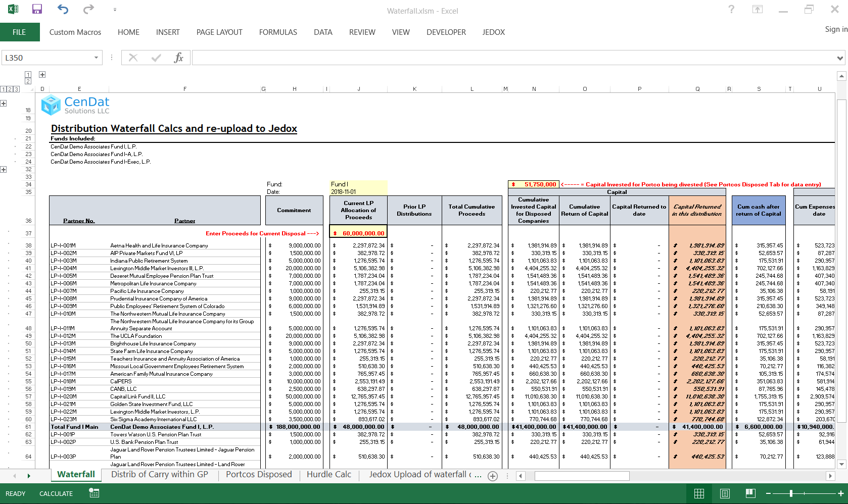Expand the grouped rows near row 32

coord(4,170)
